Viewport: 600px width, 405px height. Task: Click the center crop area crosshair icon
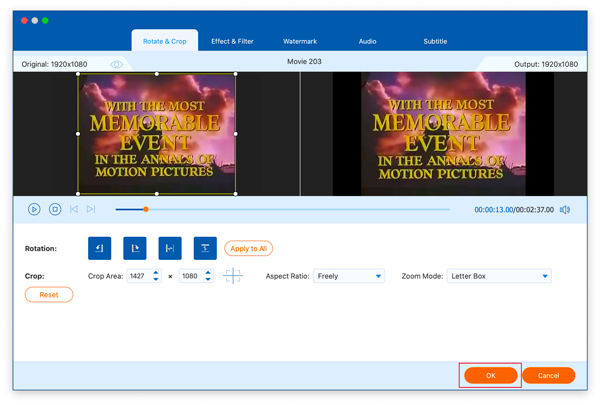(233, 276)
